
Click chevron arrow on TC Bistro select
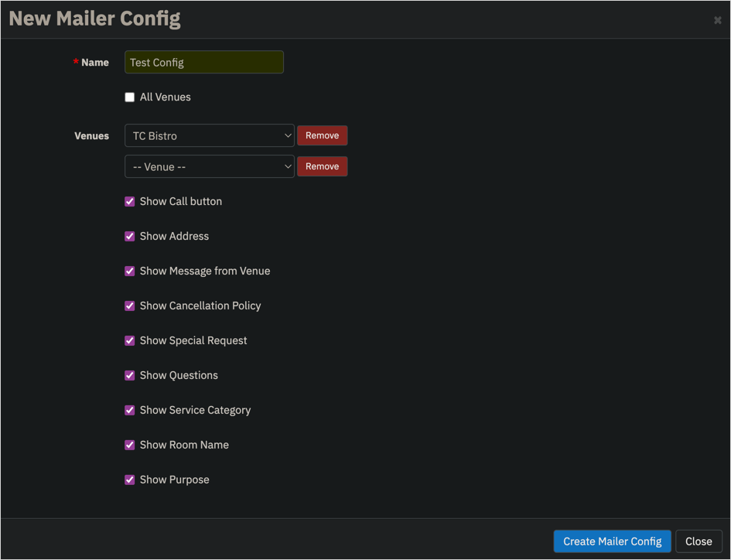(288, 135)
